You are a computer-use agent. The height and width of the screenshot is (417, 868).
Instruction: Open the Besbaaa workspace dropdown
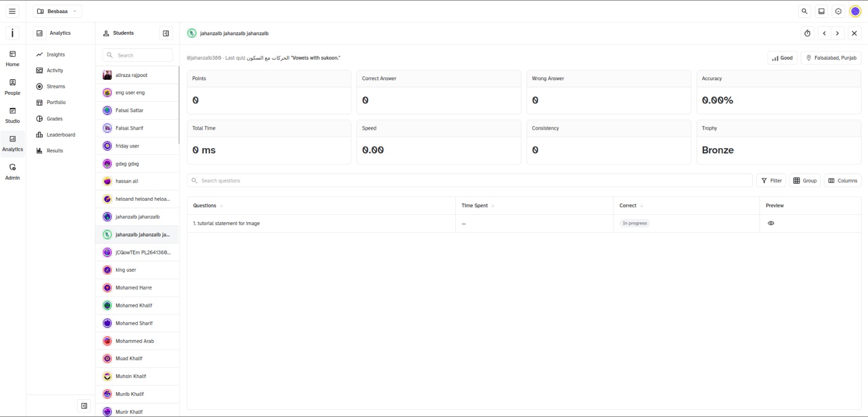58,11
